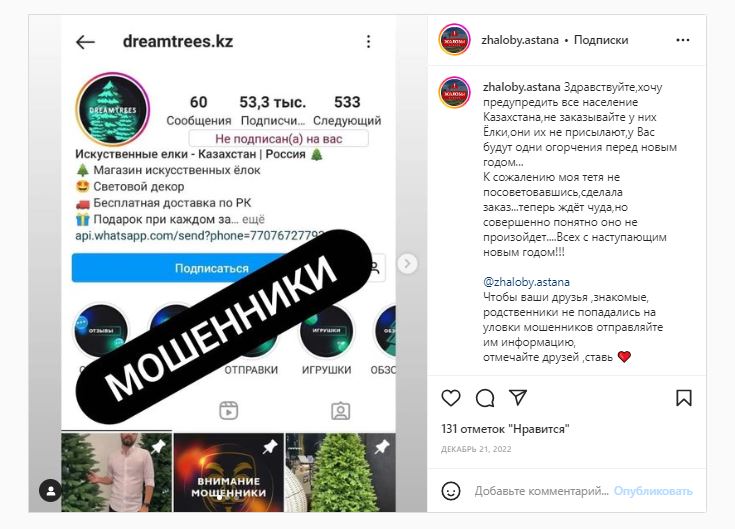
Task: Click the Подписаться follow button
Action: coord(211,268)
